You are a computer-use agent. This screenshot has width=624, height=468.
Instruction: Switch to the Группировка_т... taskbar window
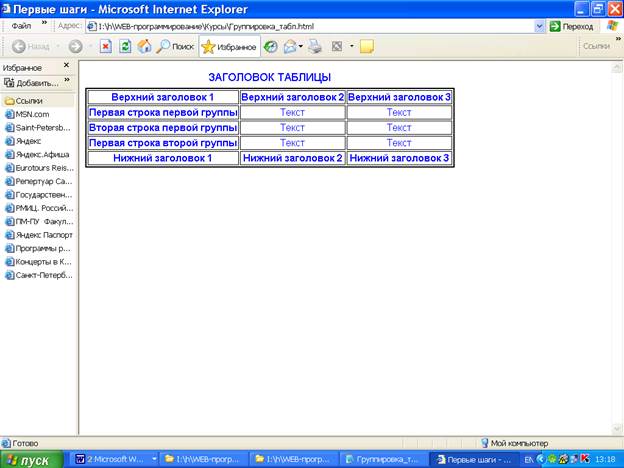click(384, 459)
